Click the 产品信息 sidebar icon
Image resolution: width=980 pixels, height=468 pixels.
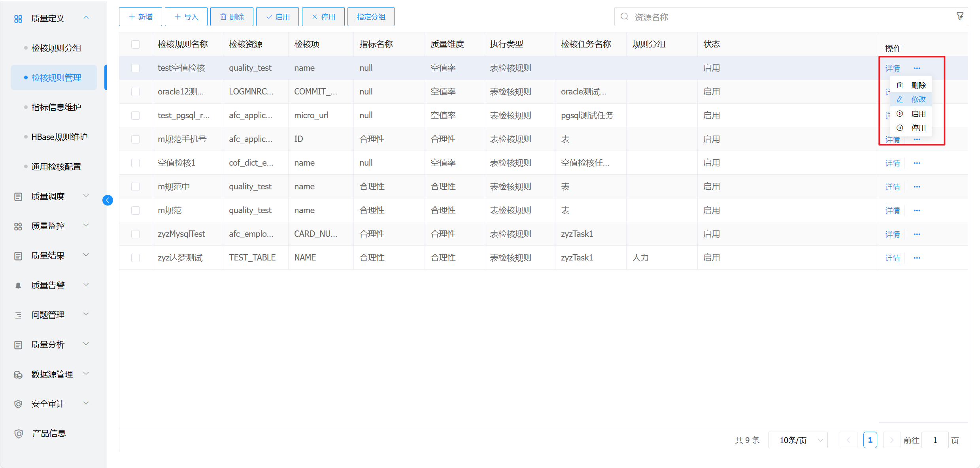click(18, 434)
